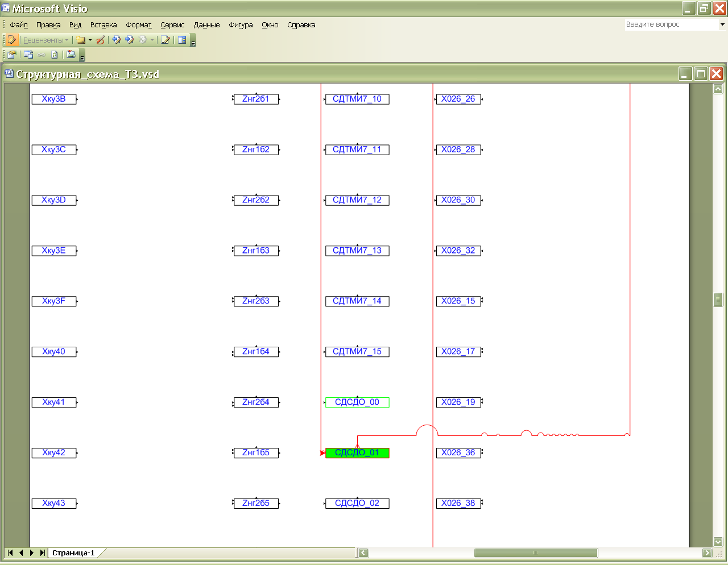
Task: Select the Х026_36 shape
Action: 458,452
